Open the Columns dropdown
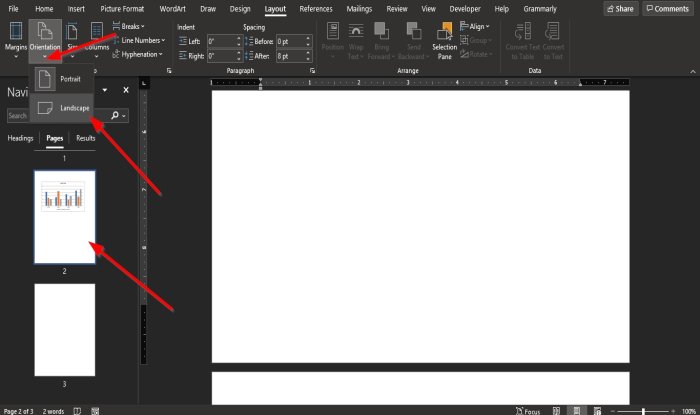The height and width of the screenshot is (415, 700). pos(96,40)
